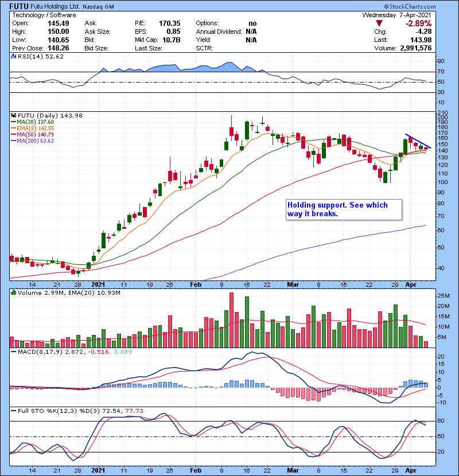459x476 pixels.
Task: Select the FUTU ticker symbol in the header
Action: pos(19,6)
